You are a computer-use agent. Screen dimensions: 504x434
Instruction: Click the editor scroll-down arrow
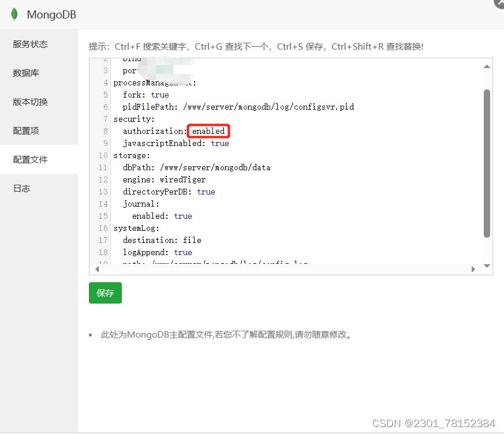click(x=487, y=266)
